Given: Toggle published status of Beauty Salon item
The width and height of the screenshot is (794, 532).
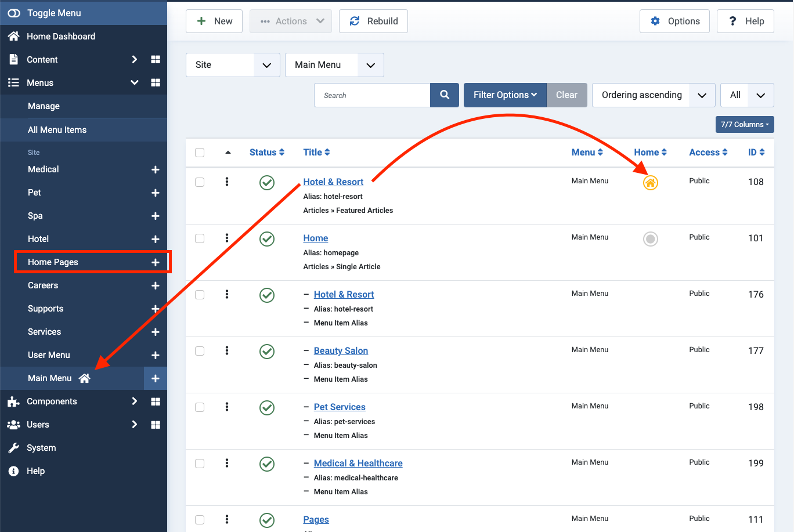Looking at the screenshot, I should point(267,352).
